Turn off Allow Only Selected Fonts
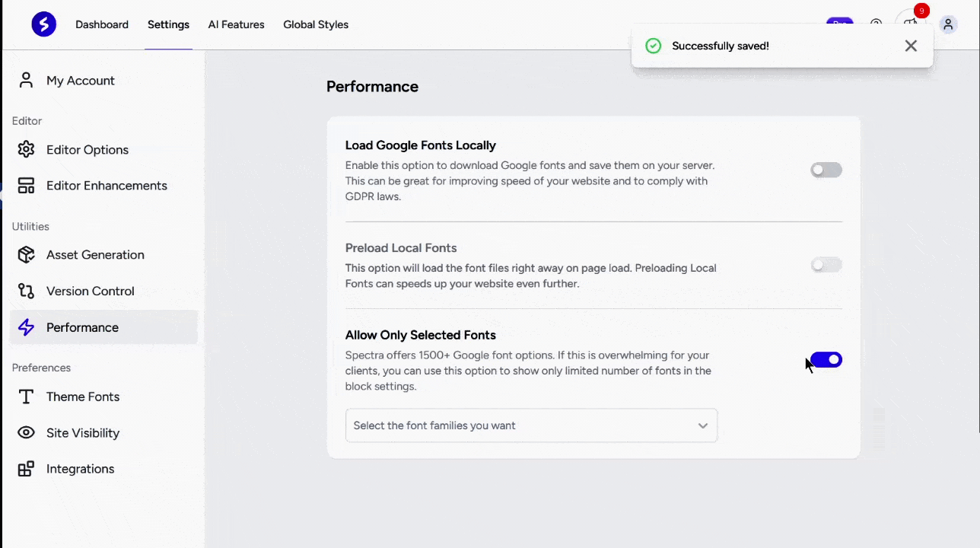980x548 pixels. pos(826,359)
